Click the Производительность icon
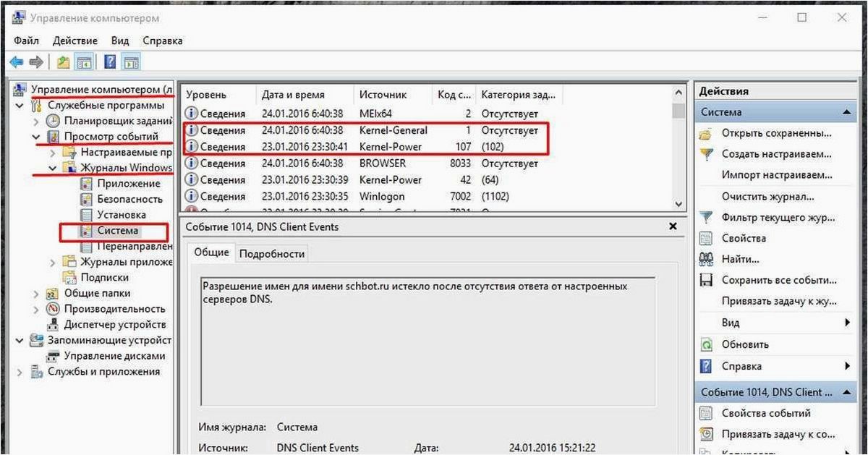Viewport: 868px width, 455px height. (53, 309)
